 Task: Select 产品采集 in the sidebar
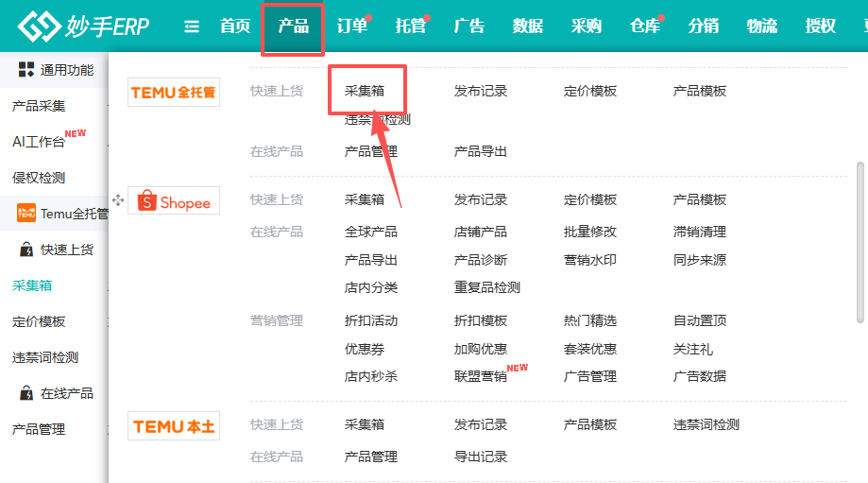(x=39, y=106)
